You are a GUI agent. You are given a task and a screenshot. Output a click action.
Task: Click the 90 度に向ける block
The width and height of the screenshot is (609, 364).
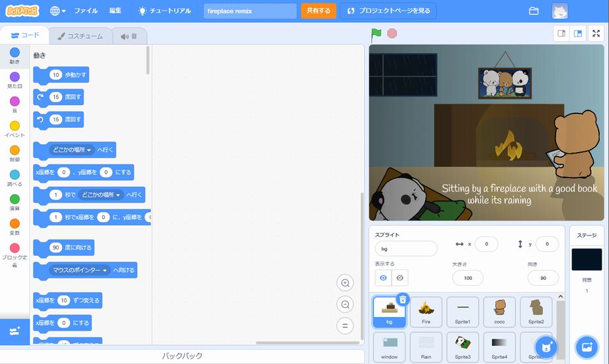click(x=64, y=248)
